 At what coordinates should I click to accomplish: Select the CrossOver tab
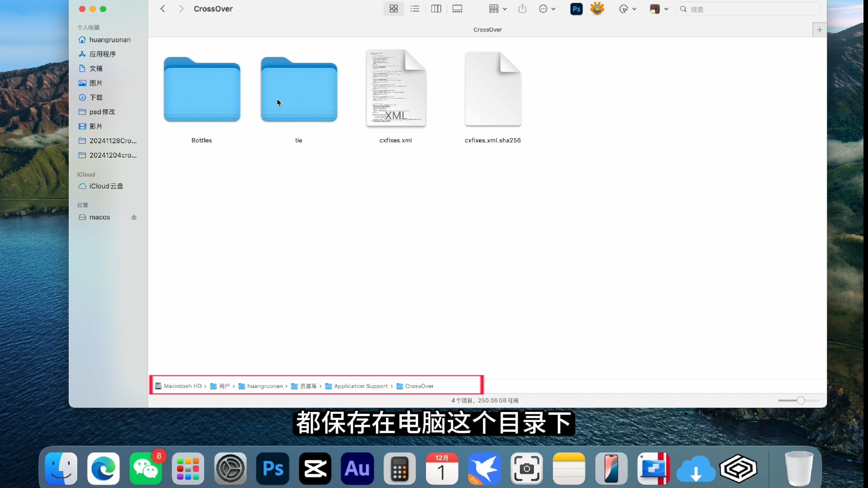point(487,29)
